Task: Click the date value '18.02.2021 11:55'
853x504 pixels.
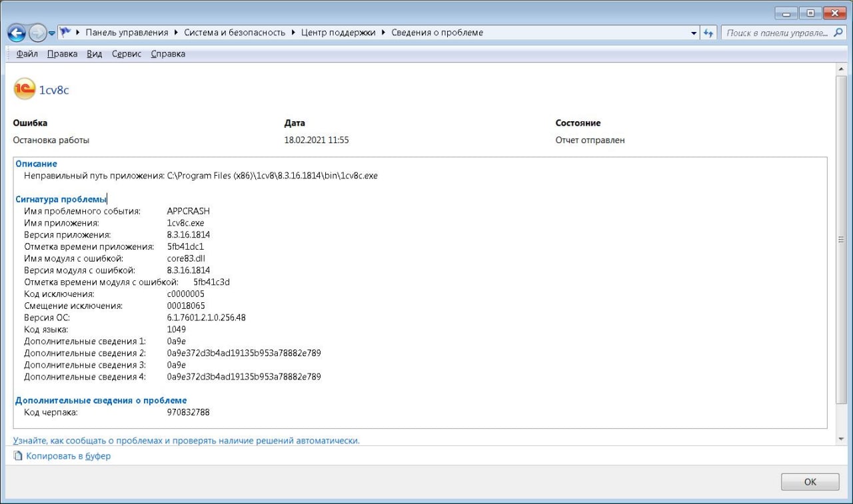Action: pyautogui.click(x=317, y=140)
